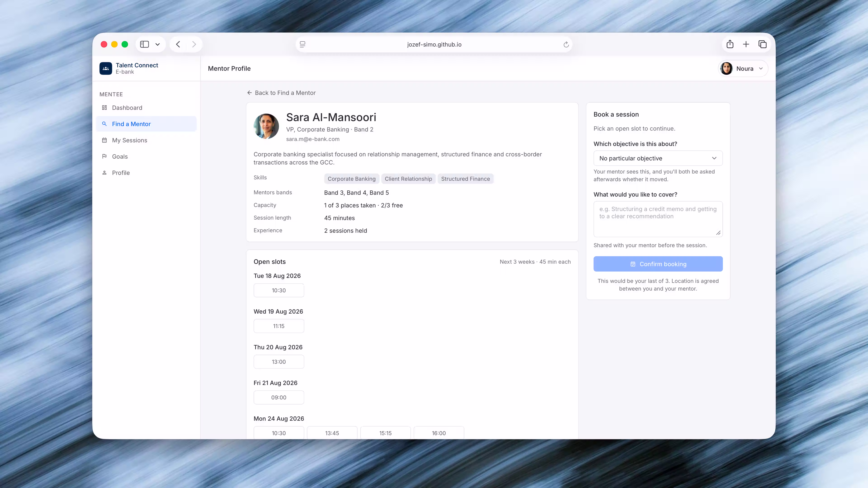
Task: Click the jozef-simo.github.io address bar
Action: 434,45
